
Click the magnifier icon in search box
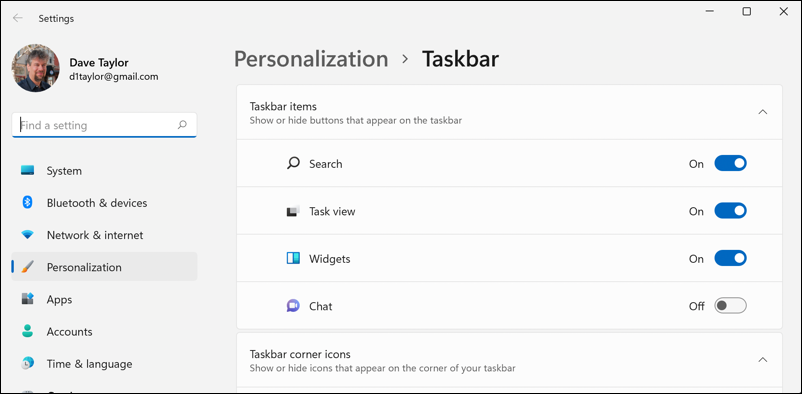tap(182, 124)
